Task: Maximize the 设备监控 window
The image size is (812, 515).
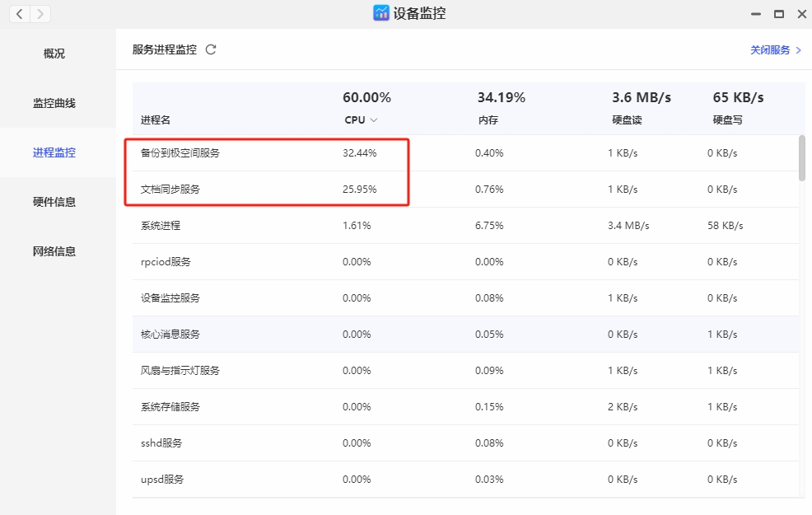Action: click(x=778, y=15)
